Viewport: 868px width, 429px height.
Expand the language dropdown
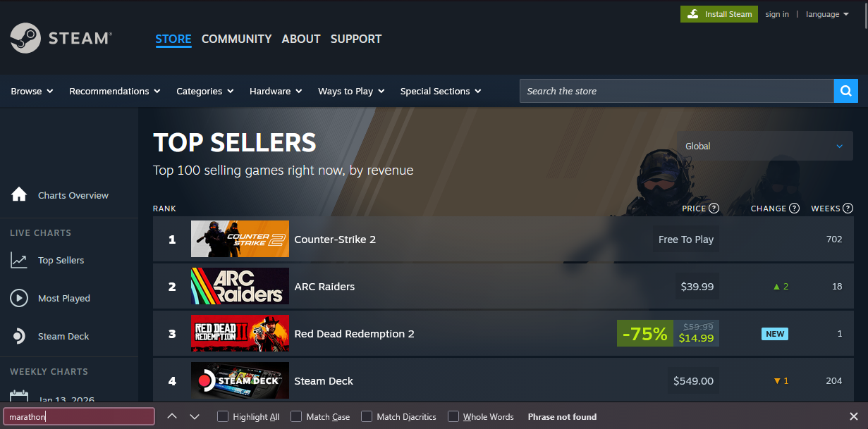click(827, 14)
